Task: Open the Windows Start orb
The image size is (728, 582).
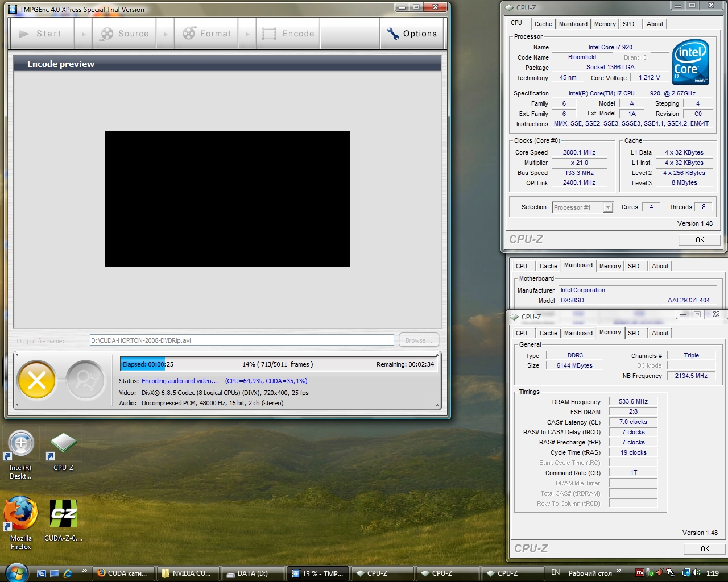Action: tap(15, 572)
